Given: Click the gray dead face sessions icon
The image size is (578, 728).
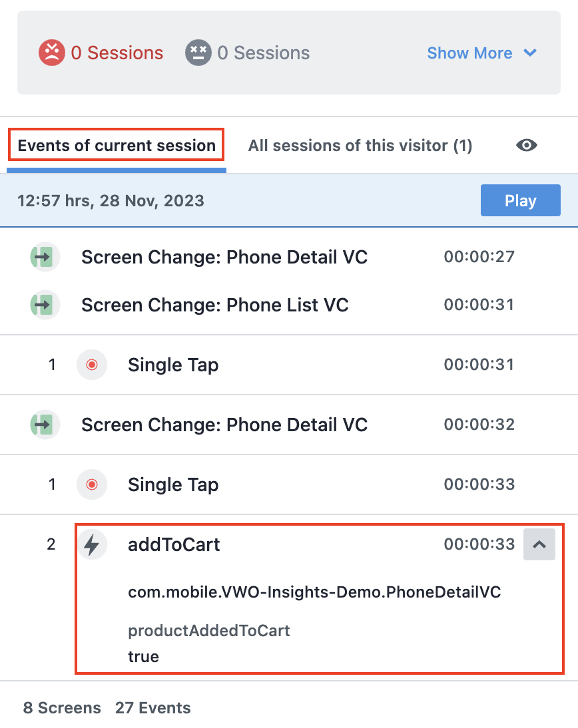Looking at the screenshot, I should pyautogui.click(x=198, y=53).
